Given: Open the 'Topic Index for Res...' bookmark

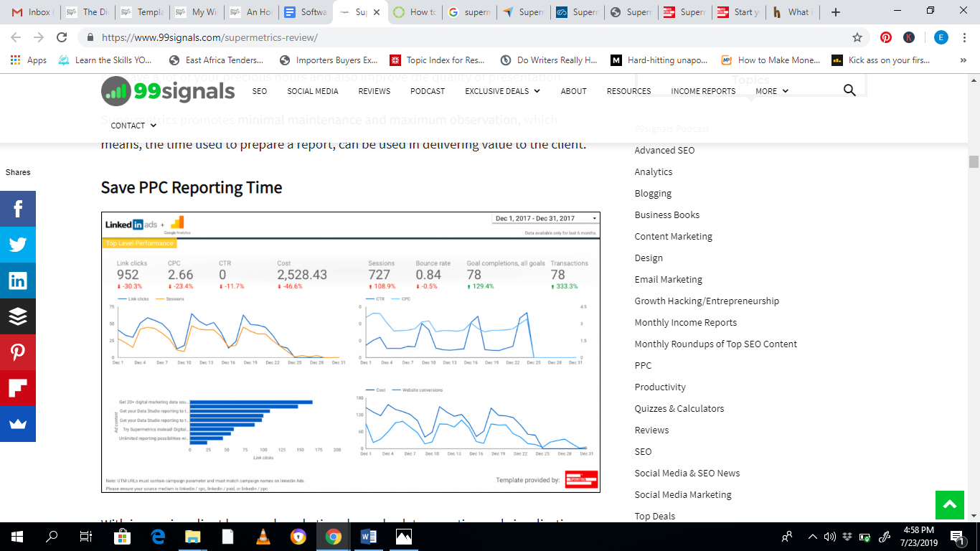Looking at the screenshot, I should pos(437,60).
